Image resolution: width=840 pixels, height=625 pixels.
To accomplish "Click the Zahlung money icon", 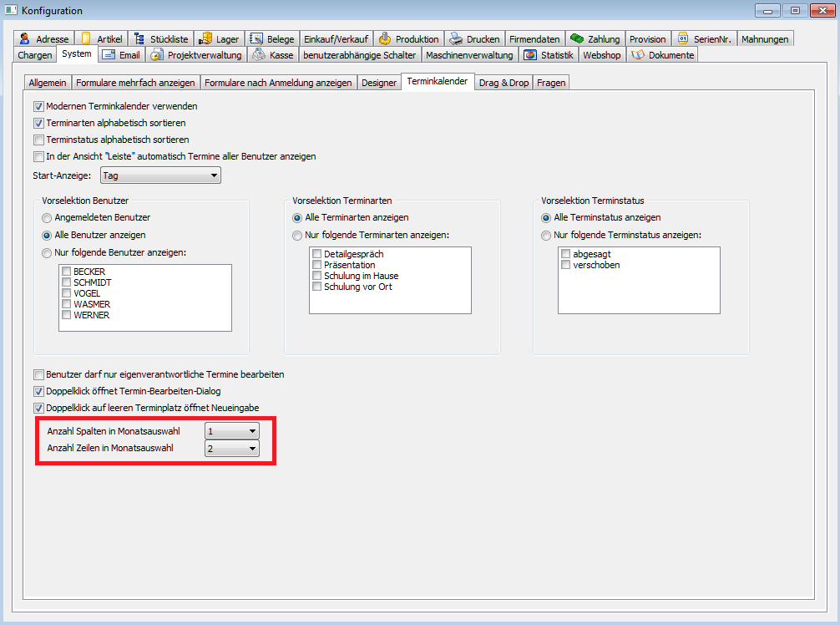I will coord(576,38).
